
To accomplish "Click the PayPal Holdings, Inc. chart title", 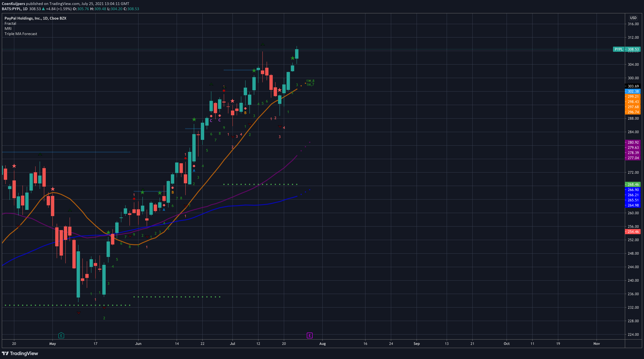I will click(35, 18).
